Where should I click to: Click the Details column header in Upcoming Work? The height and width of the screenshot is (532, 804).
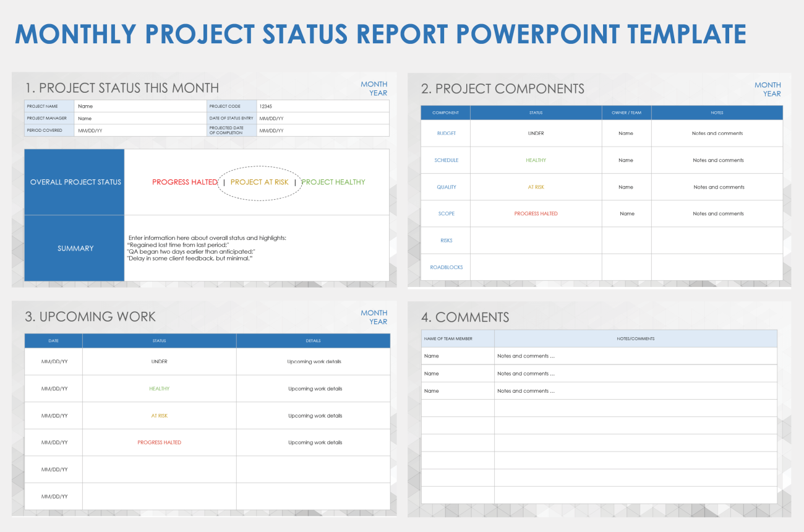pyautogui.click(x=313, y=341)
